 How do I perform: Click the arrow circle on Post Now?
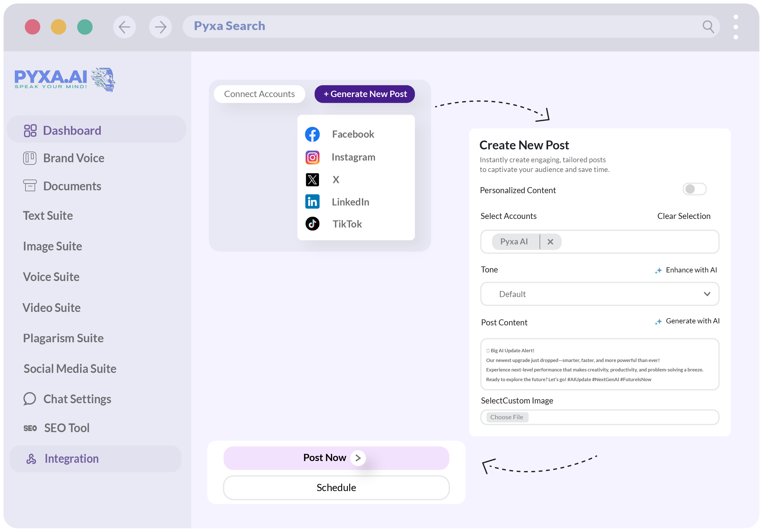[x=358, y=458]
